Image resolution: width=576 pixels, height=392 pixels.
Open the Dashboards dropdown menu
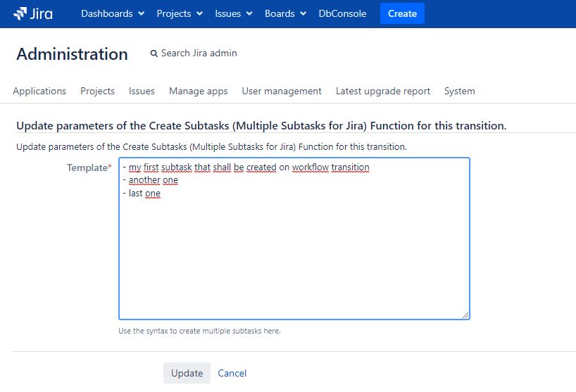coord(113,13)
